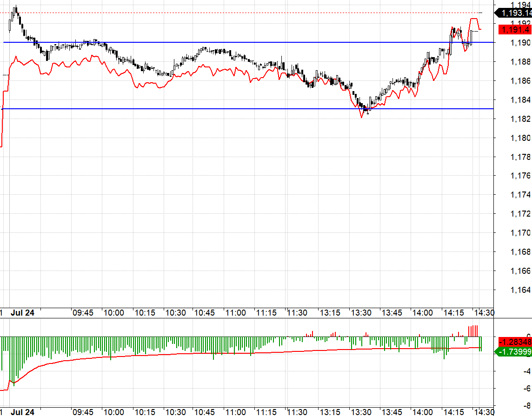
Task: Click 09:45 on the main chart time axis
Action: 83,313
